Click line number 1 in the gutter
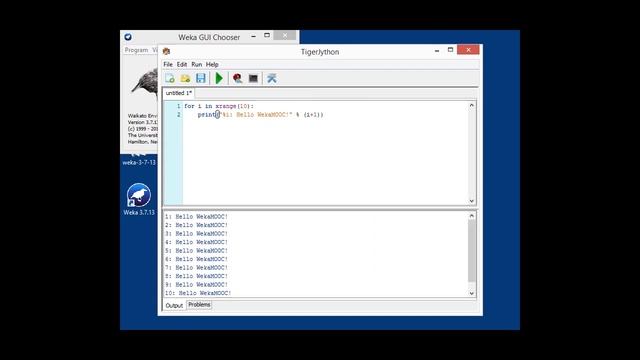Image resolution: width=640 pixels, height=360 pixels. (178, 106)
